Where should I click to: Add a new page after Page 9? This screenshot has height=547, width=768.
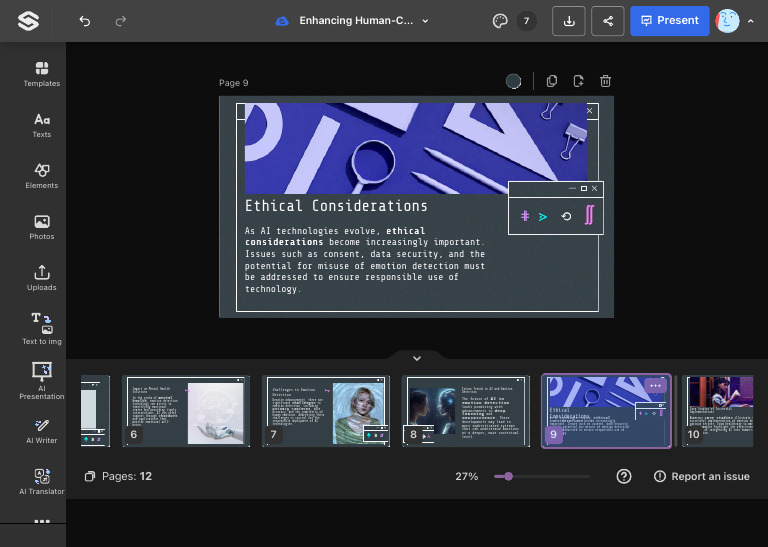(578, 81)
